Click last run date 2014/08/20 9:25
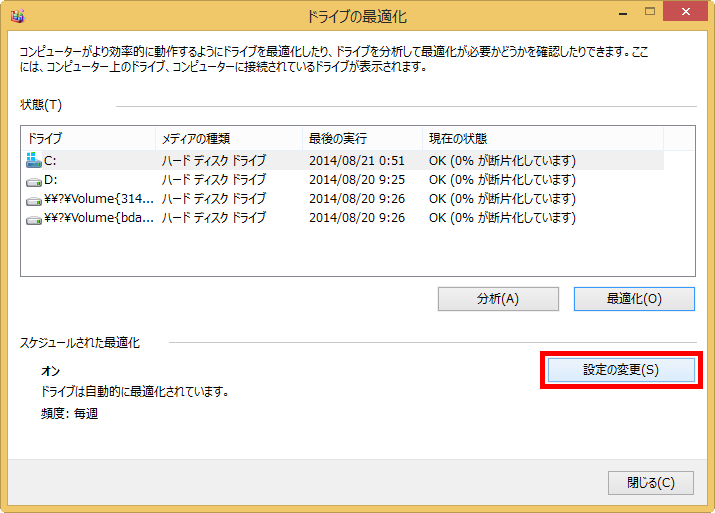The image size is (715, 513). tap(357, 180)
